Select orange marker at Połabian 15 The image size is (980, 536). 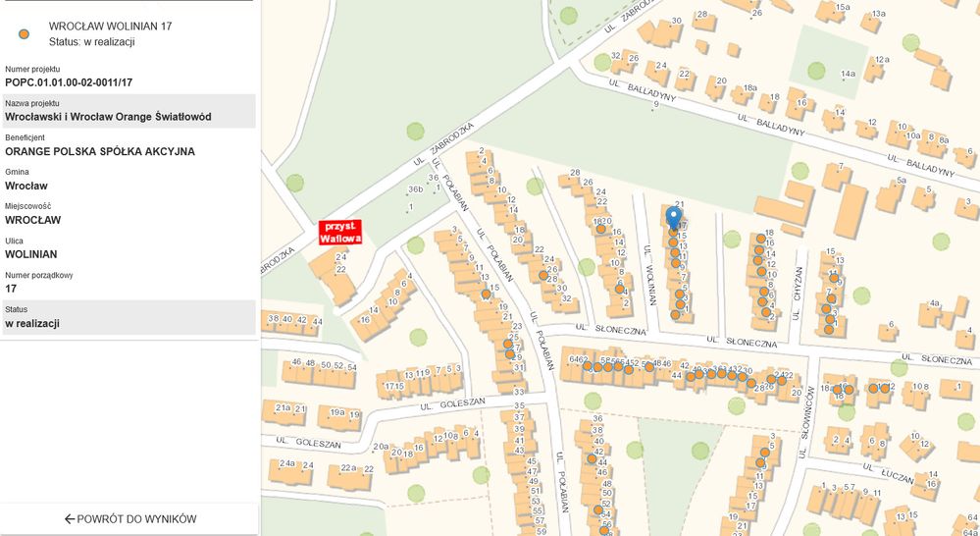coord(486,294)
